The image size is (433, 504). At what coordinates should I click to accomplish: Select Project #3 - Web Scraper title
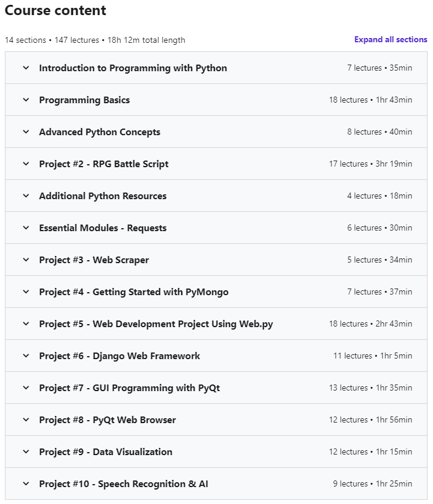point(94,260)
